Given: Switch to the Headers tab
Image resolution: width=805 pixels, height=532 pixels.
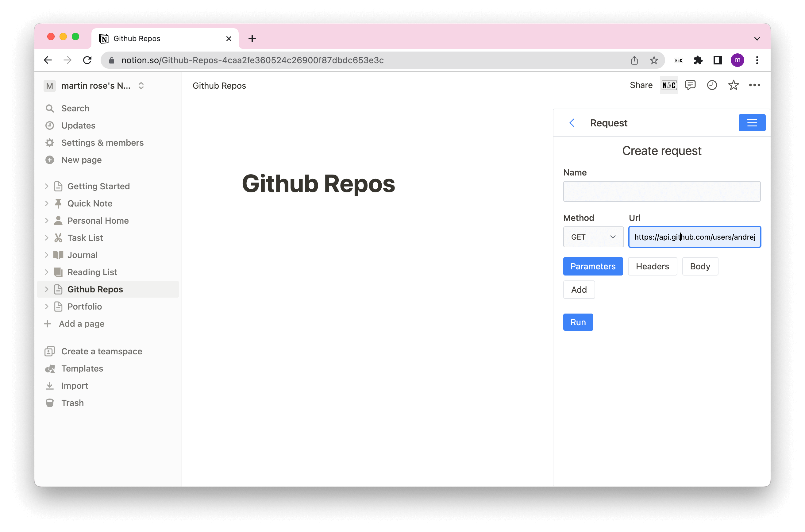Looking at the screenshot, I should click(x=652, y=266).
